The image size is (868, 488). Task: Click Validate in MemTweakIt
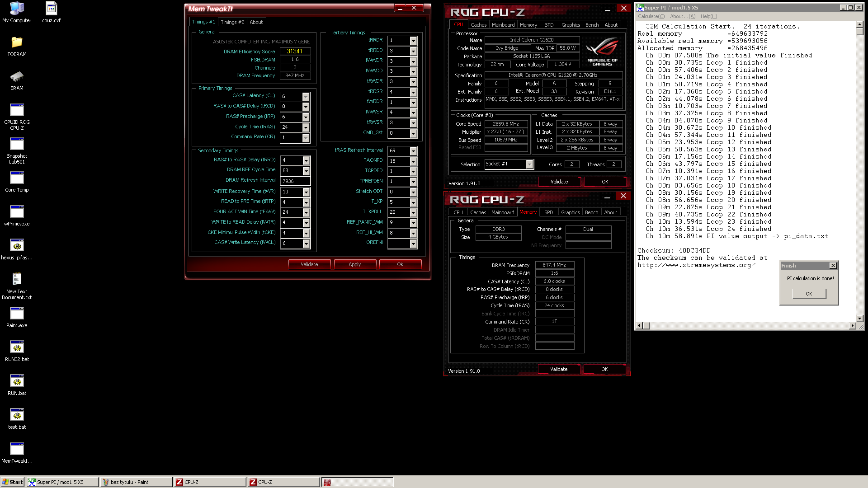[x=309, y=264]
